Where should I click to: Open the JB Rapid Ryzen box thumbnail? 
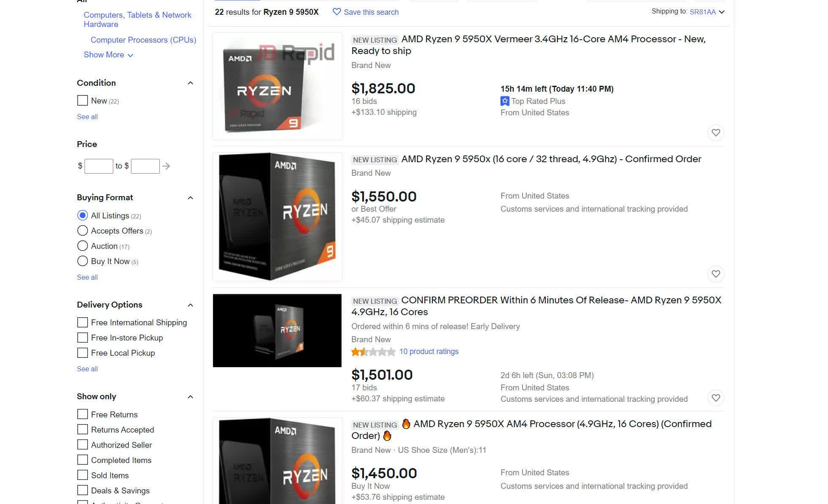277,86
